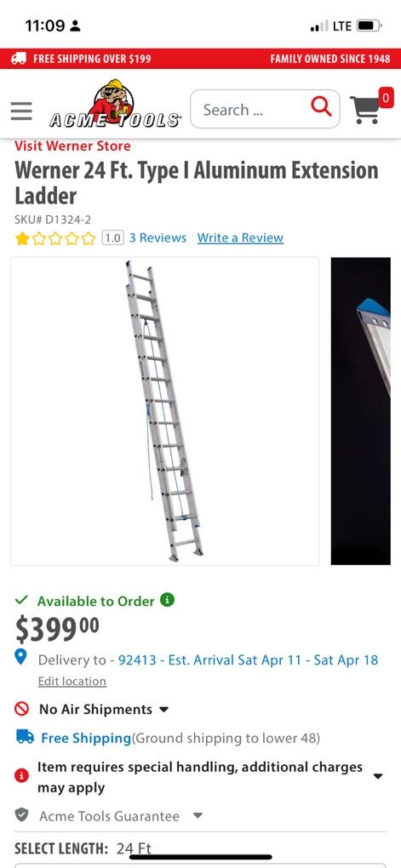Click the red search magnifier icon

(x=321, y=106)
